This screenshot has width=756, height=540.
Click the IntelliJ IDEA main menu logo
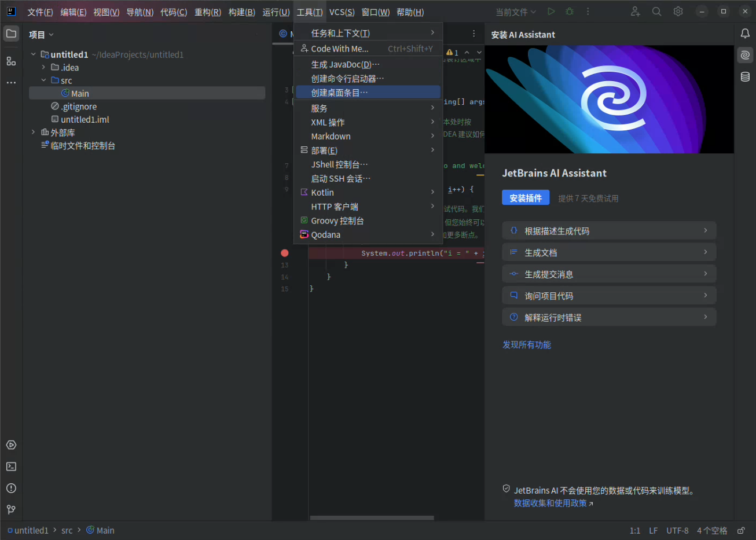(11, 12)
